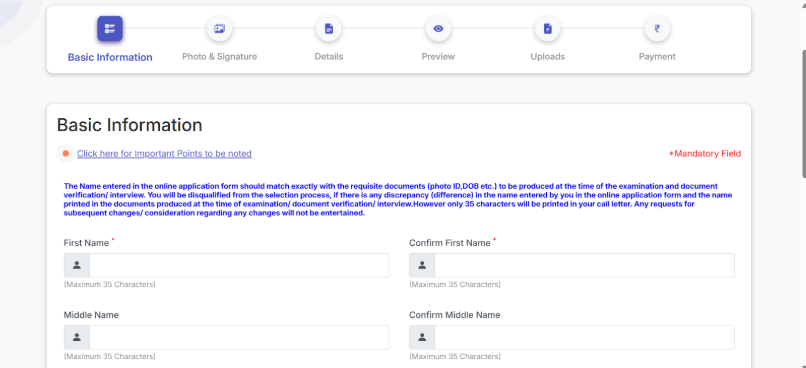Click the Basic Information step icon
The height and width of the screenshot is (368, 806).
(110, 29)
